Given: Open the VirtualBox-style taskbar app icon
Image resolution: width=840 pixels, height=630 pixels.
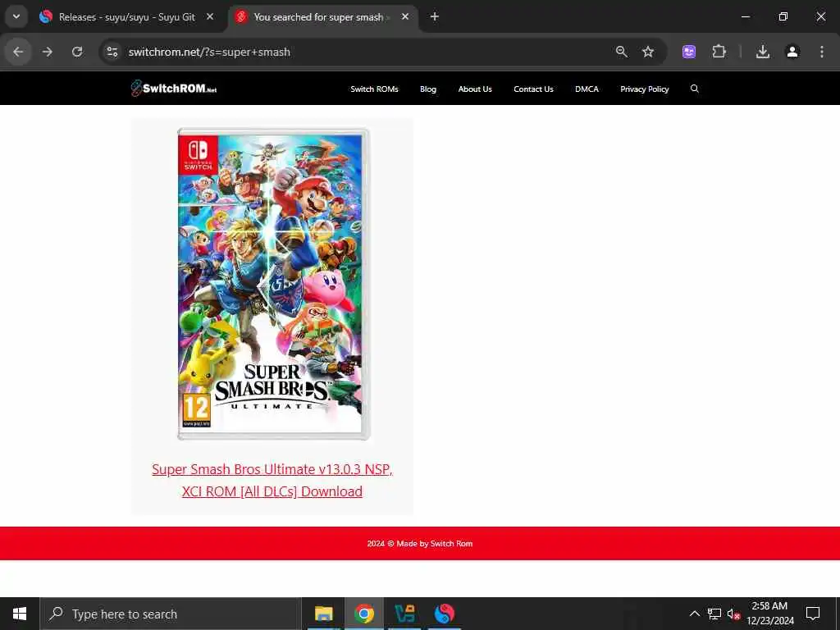Looking at the screenshot, I should click(404, 614).
